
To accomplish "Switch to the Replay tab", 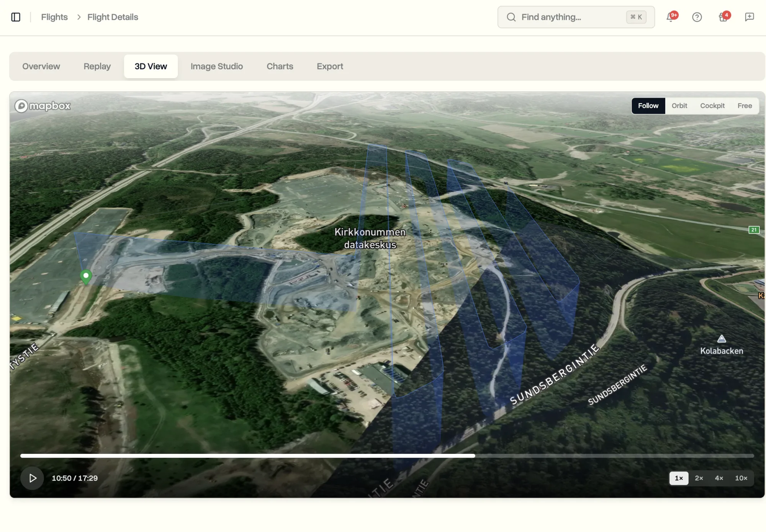I will coord(97,66).
